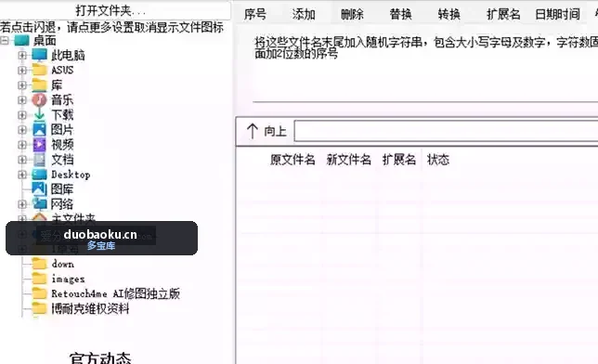
Task: Expand the ASUS tree node
Action: point(22,71)
